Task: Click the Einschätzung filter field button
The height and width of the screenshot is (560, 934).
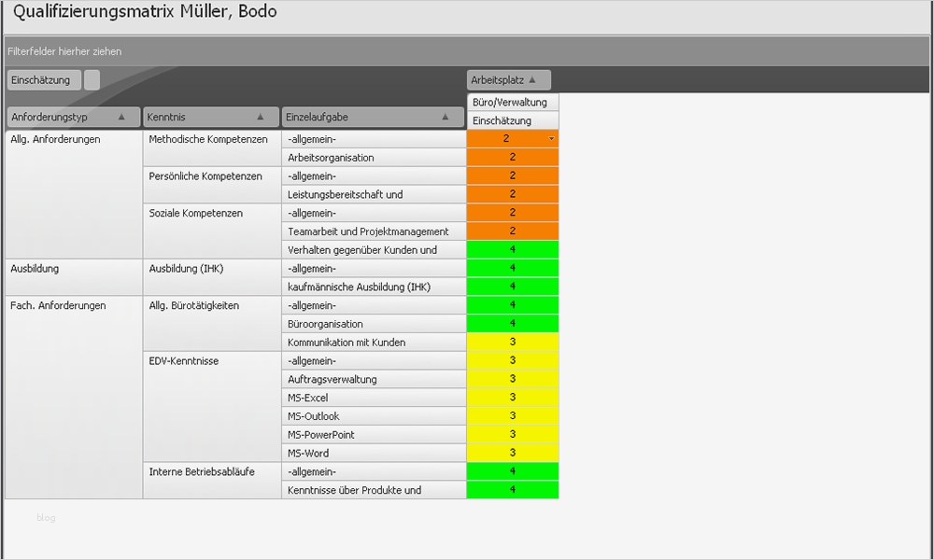Action: (x=44, y=79)
